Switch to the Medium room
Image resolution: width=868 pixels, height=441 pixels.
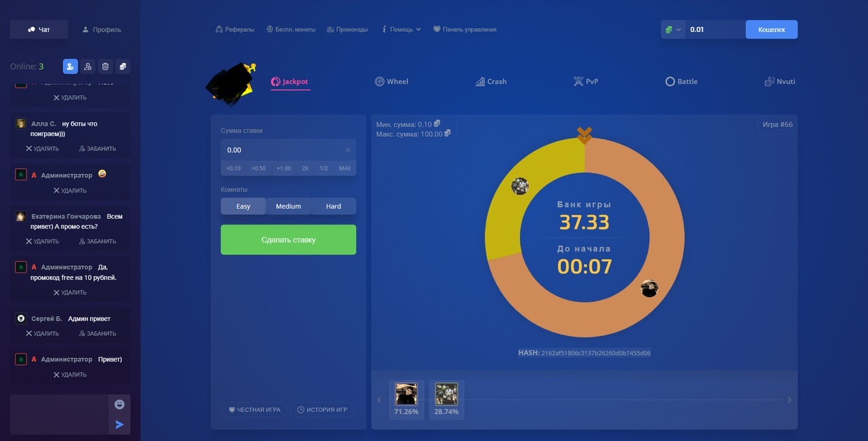(x=288, y=206)
